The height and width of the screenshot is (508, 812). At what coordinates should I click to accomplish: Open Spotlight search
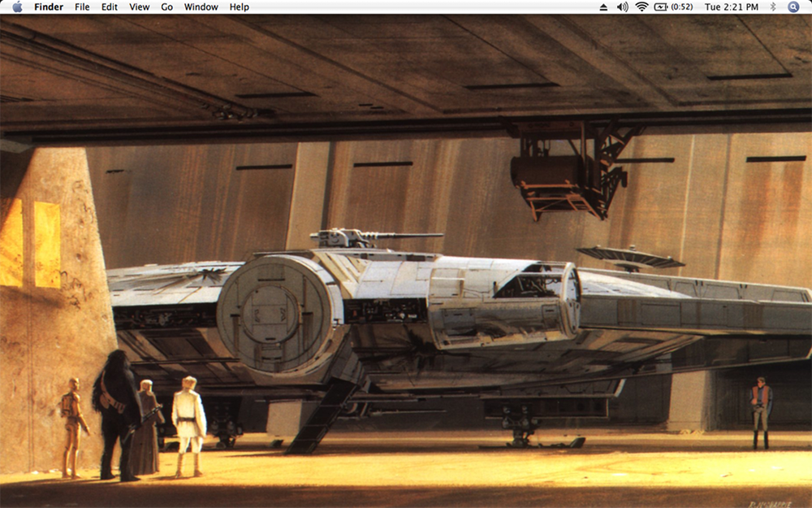pyautogui.click(x=793, y=7)
